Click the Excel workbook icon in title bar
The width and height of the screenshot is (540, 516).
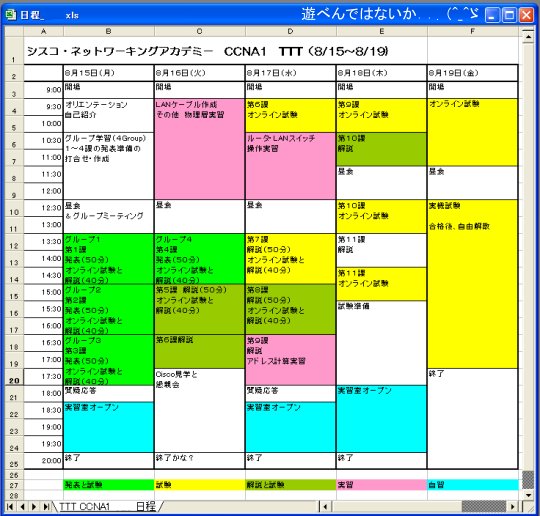[10, 15]
